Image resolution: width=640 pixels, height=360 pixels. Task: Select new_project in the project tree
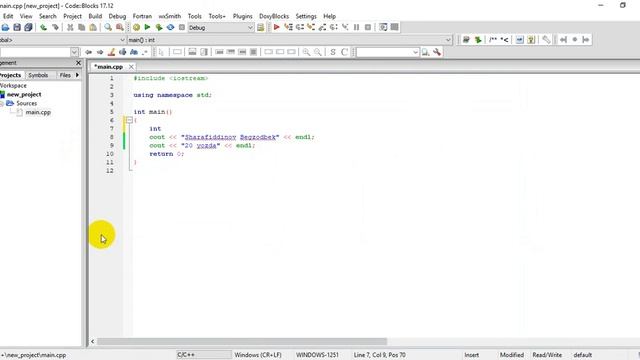click(24, 95)
